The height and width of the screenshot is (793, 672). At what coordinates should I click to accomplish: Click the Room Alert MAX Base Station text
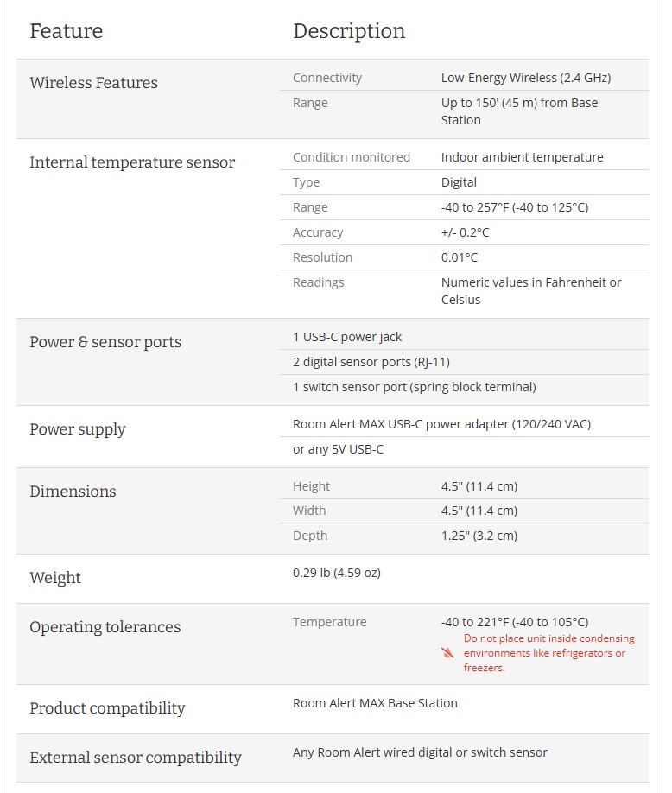[x=375, y=703]
